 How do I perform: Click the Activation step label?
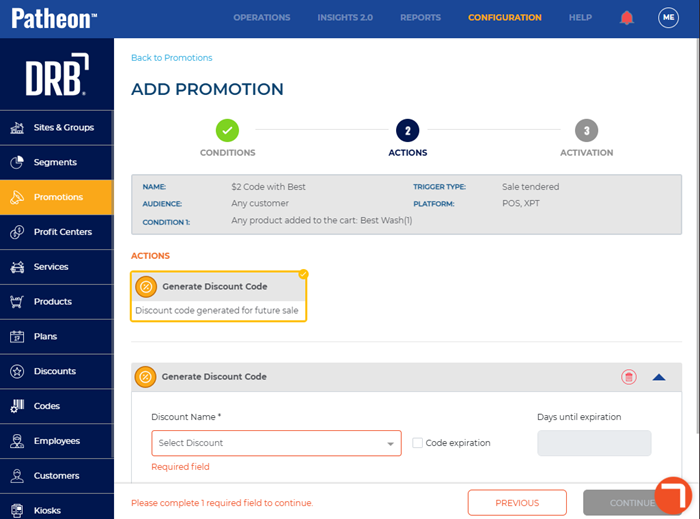click(587, 153)
